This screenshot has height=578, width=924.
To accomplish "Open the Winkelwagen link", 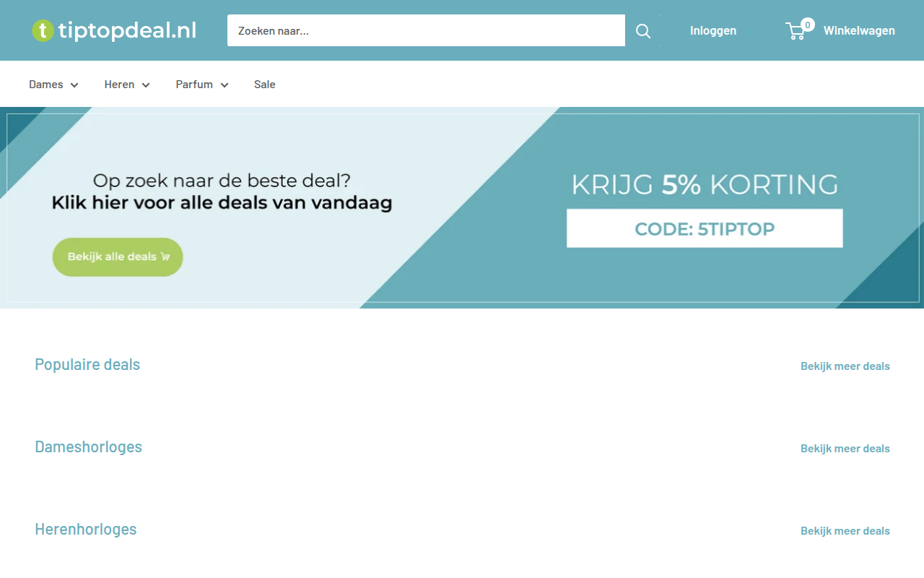I will (x=859, y=30).
